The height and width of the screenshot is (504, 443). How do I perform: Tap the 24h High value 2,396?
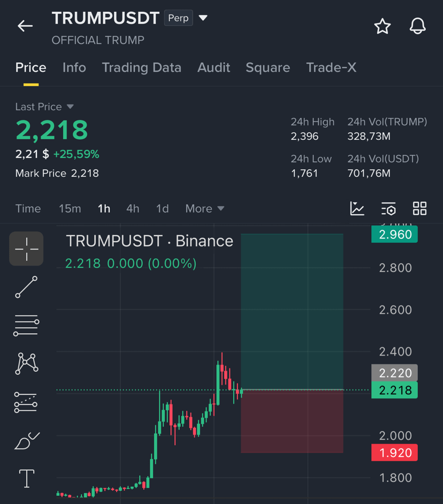304,136
